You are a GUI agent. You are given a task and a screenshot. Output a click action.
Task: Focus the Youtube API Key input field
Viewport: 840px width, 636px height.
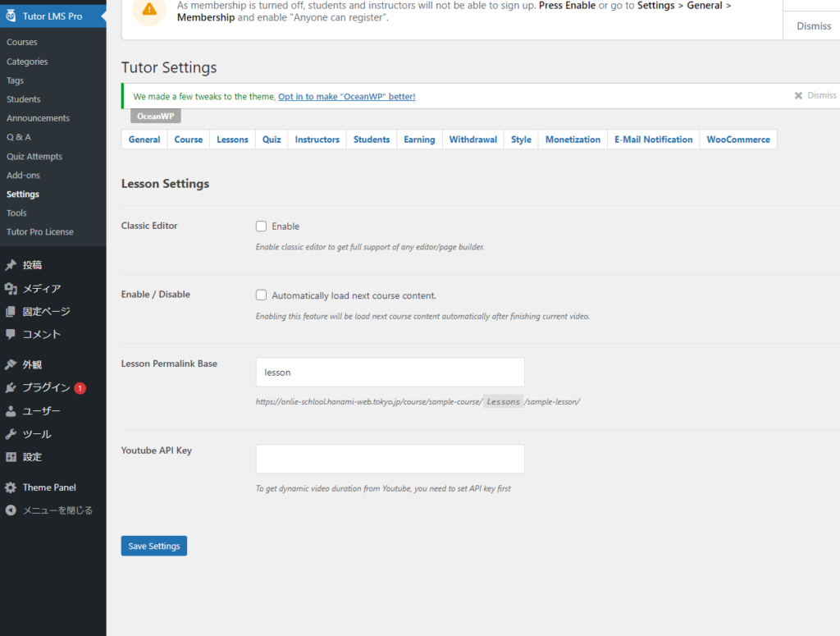(x=390, y=459)
